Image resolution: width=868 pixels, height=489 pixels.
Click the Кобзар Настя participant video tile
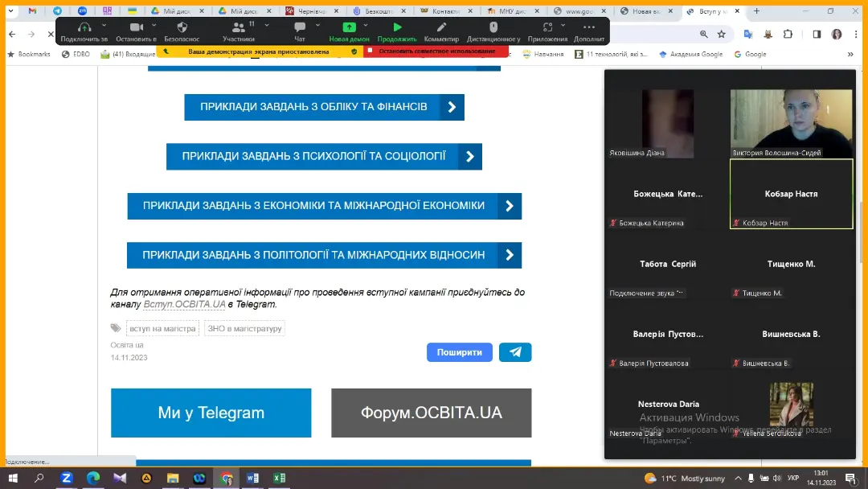click(x=791, y=194)
